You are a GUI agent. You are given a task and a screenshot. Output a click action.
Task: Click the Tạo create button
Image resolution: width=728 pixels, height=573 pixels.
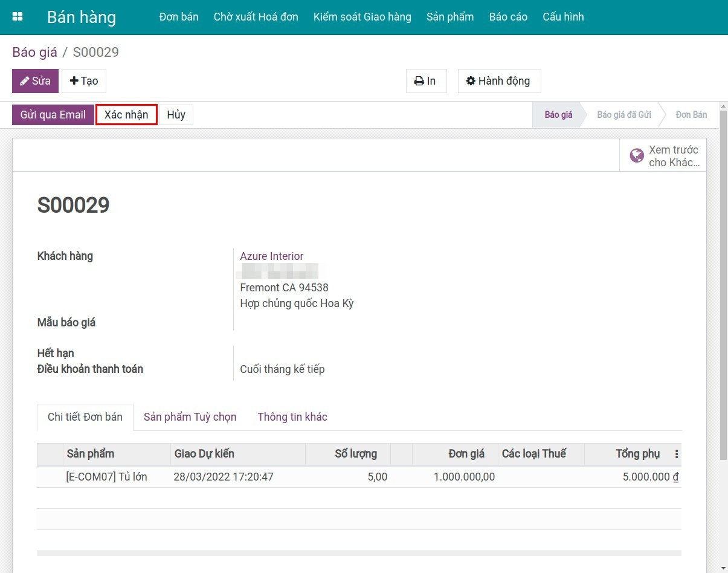coord(84,81)
